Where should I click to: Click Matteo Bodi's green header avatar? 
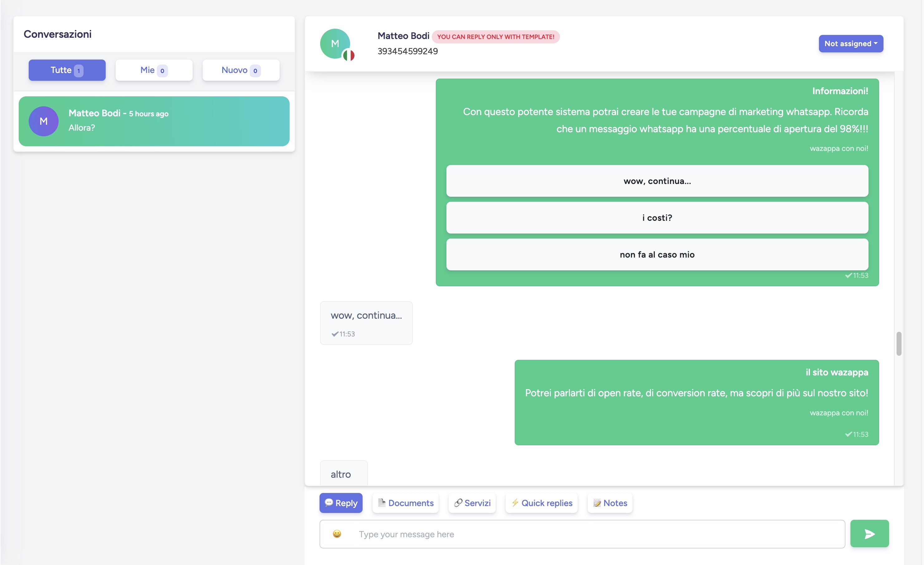335,44
